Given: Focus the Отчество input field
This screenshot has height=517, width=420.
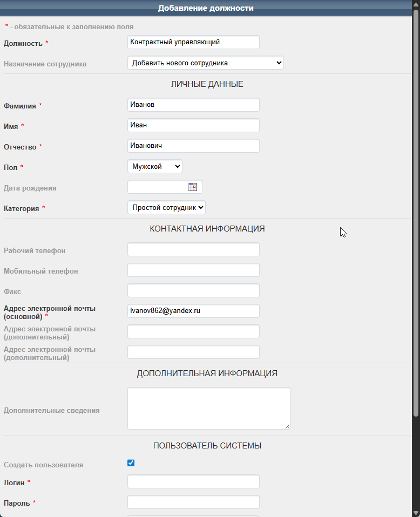Looking at the screenshot, I should 193,146.
